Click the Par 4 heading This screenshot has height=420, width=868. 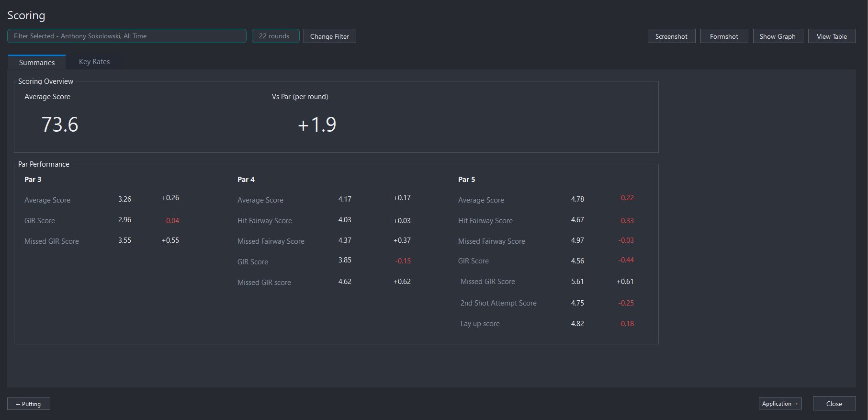click(246, 179)
